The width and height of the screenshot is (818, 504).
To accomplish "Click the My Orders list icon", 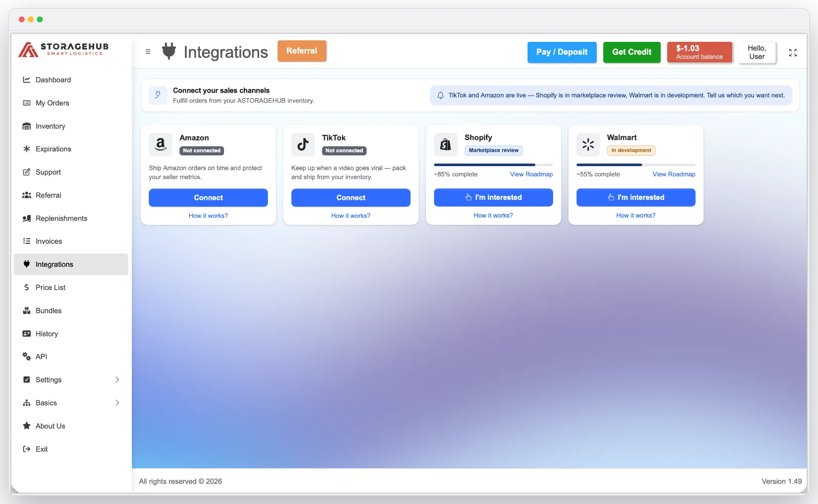I will click(27, 103).
